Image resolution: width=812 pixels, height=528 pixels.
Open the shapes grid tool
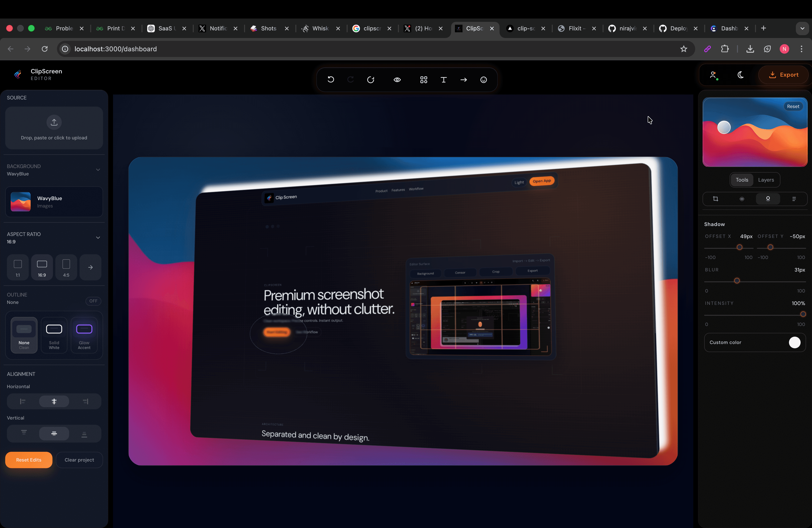(x=424, y=80)
